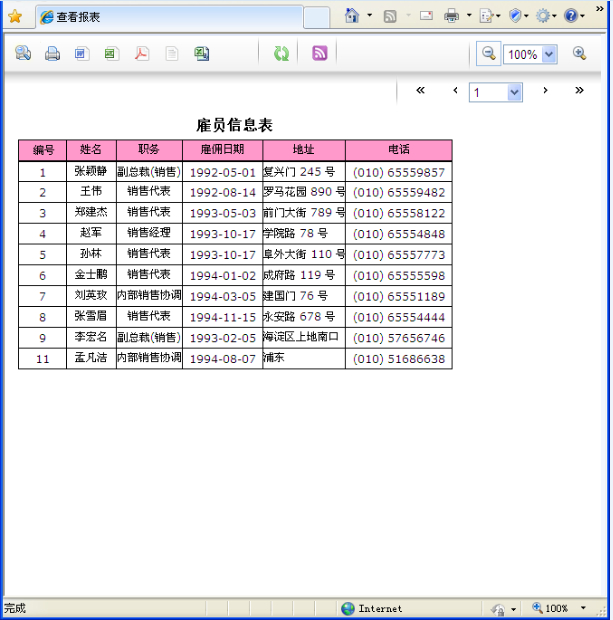The height and width of the screenshot is (620, 613).
Task: Click the report toolbar print icon
Action: 52,53
